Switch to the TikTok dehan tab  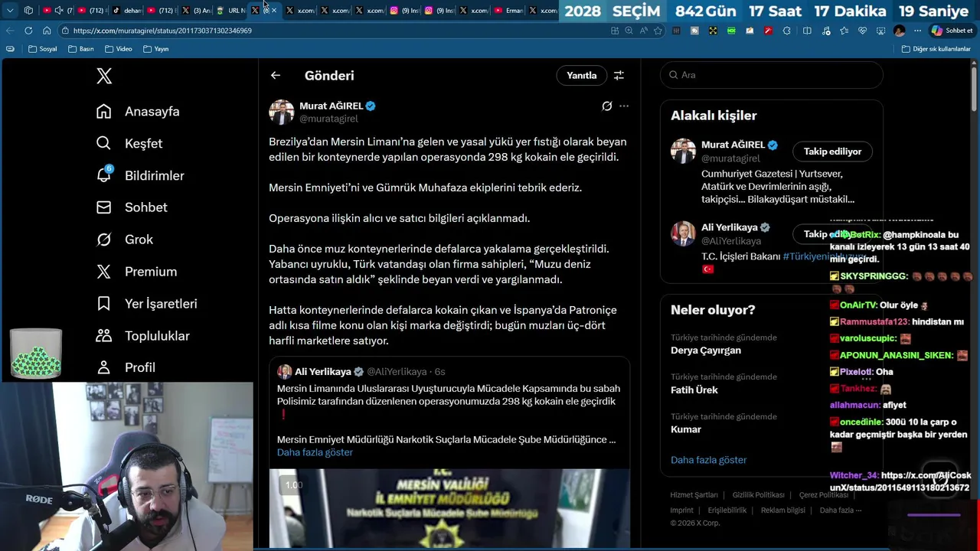[126, 11]
